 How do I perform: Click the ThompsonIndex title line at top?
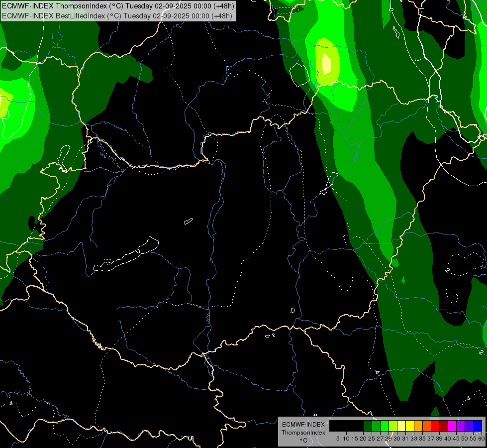(118, 6)
